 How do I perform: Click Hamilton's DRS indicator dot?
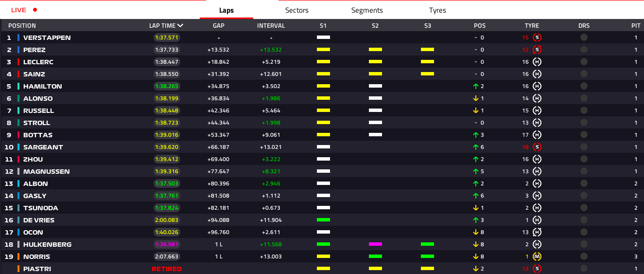point(584,86)
